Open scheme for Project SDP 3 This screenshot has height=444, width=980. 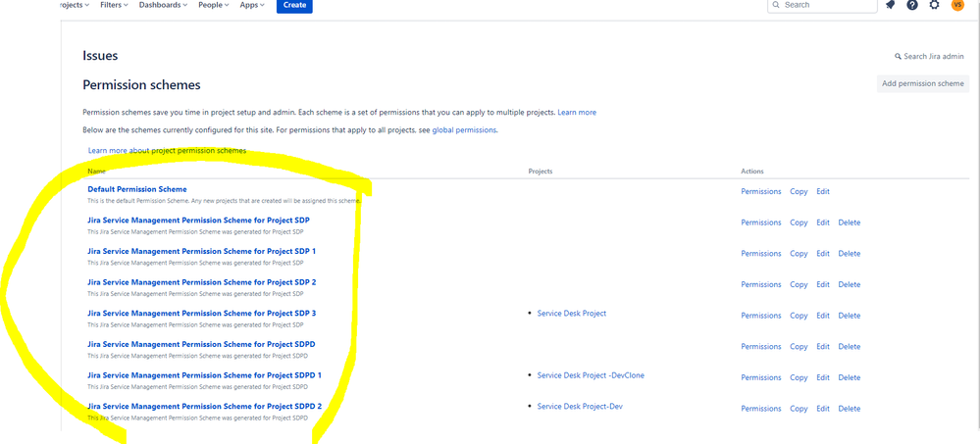201,313
